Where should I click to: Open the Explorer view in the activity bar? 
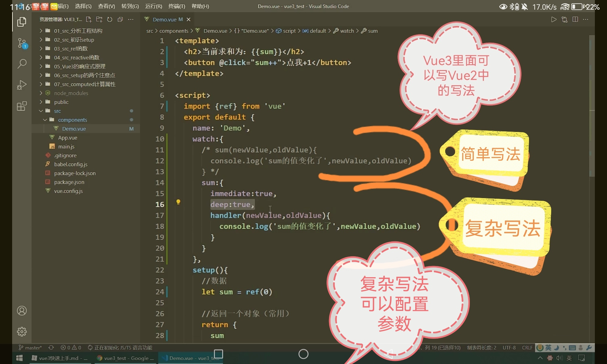(x=22, y=22)
